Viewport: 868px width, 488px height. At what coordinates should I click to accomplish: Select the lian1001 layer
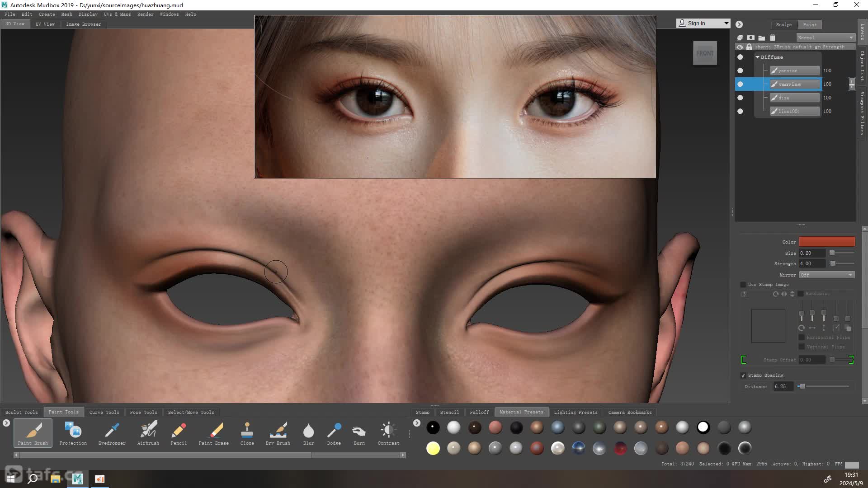795,111
